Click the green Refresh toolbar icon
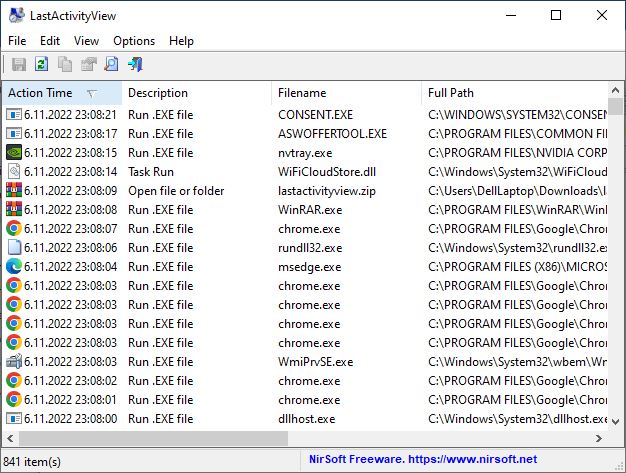626x473 pixels. click(42, 64)
